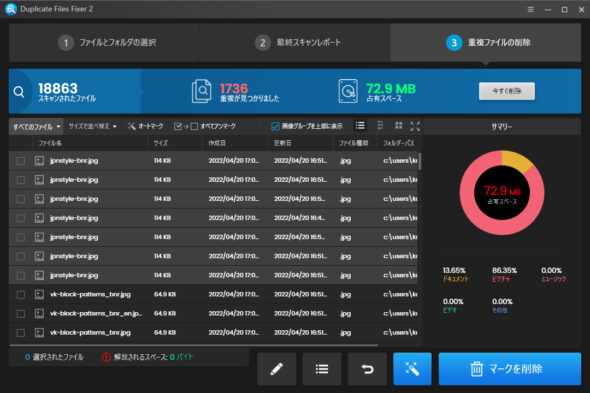Click 0 選択されたファイル status text

(54, 357)
